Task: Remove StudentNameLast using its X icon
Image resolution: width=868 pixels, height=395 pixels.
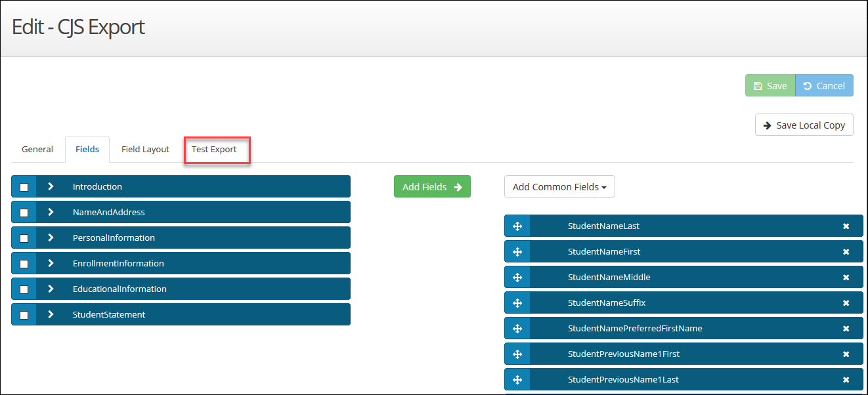Action: pyautogui.click(x=846, y=226)
